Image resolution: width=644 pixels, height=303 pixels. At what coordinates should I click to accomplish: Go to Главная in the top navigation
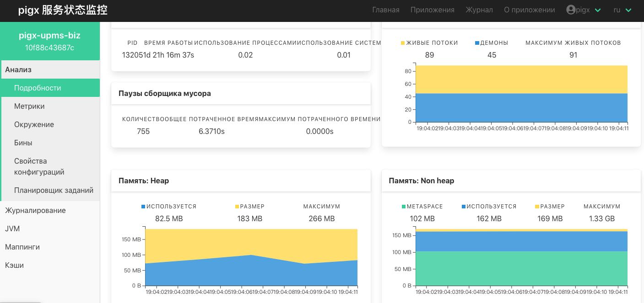(x=386, y=10)
